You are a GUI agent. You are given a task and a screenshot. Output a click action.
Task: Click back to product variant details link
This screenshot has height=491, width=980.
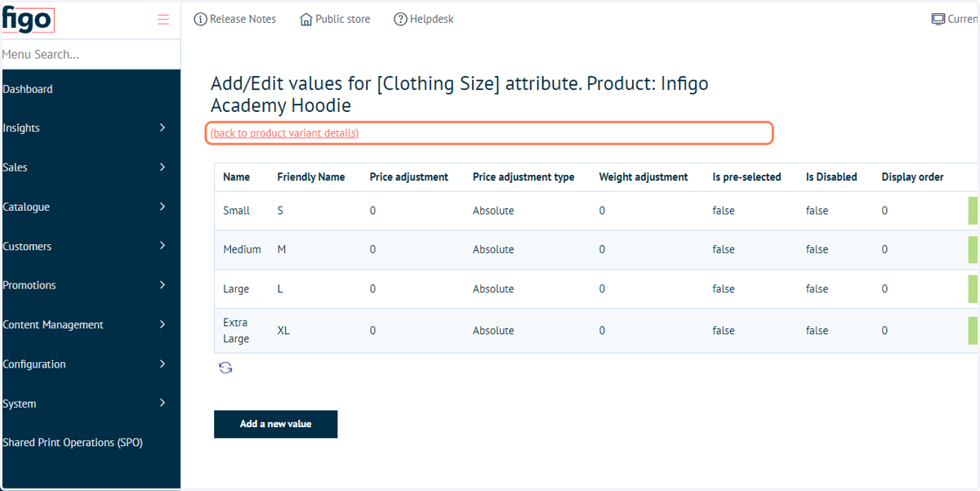(284, 133)
